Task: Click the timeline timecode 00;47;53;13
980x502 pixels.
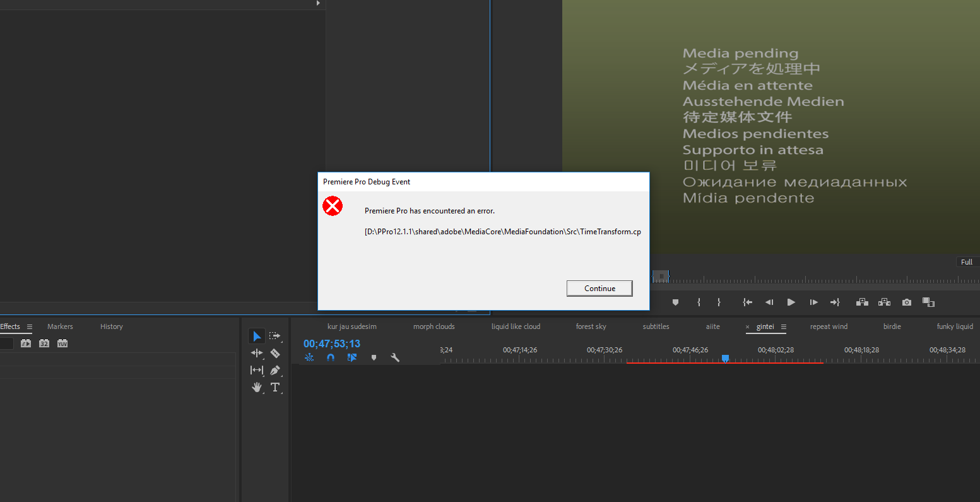Action: [332, 344]
